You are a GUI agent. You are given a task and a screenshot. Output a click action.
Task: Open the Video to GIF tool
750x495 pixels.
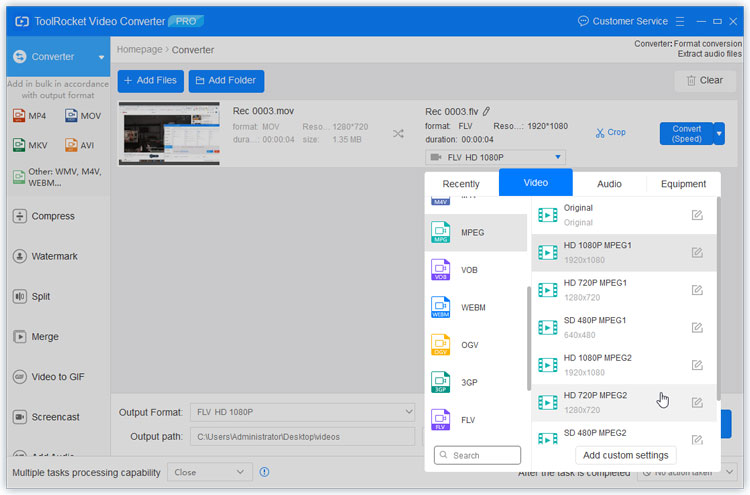[48, 377]
